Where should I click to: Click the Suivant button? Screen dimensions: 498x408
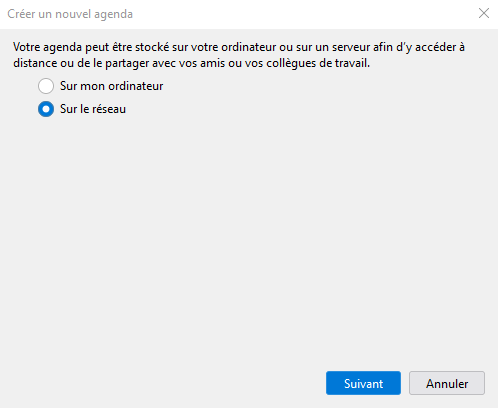[363, 383]
